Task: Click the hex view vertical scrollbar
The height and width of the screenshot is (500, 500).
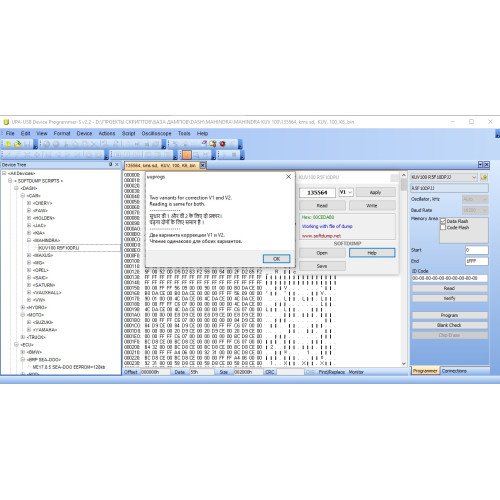Action: coord(404,269)
